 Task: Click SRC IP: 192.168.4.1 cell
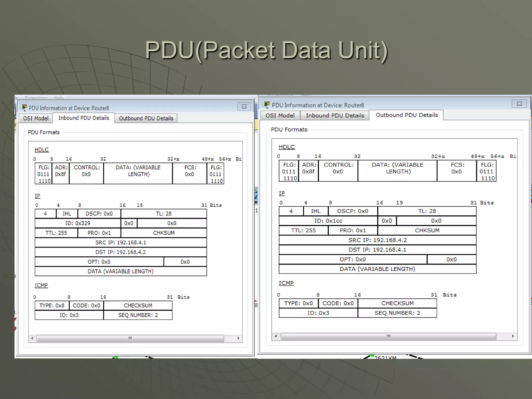[121, 242]
